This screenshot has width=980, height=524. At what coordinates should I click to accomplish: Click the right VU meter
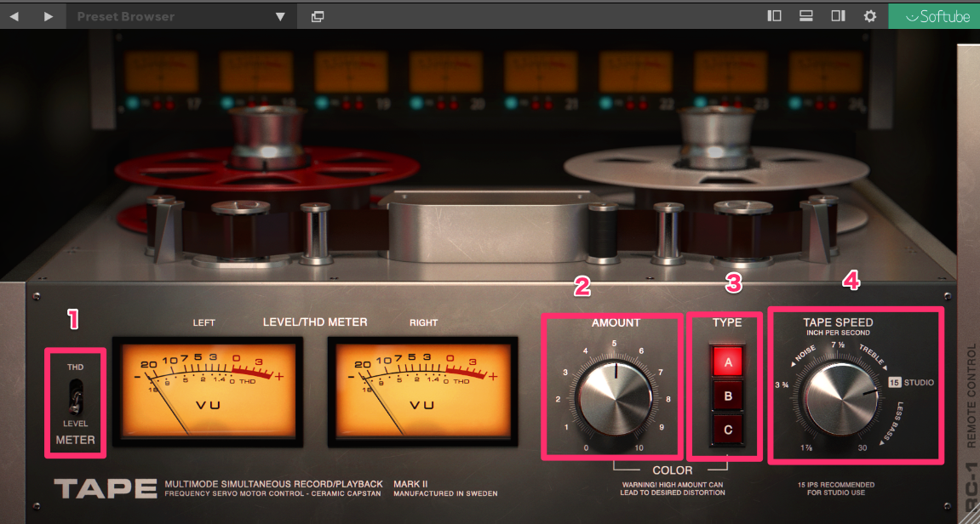pos(422,390)
